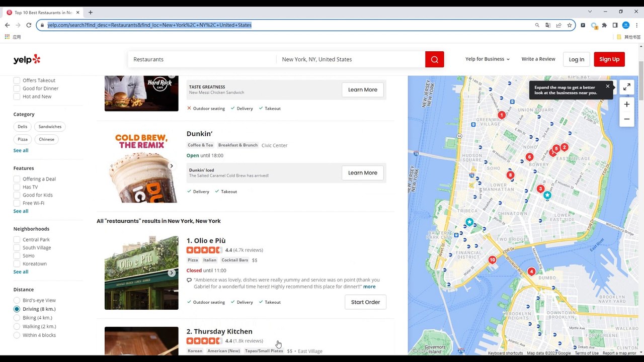Zoom out on the map
The width and height of the screenshot is (644, 362).
point(626,119)
